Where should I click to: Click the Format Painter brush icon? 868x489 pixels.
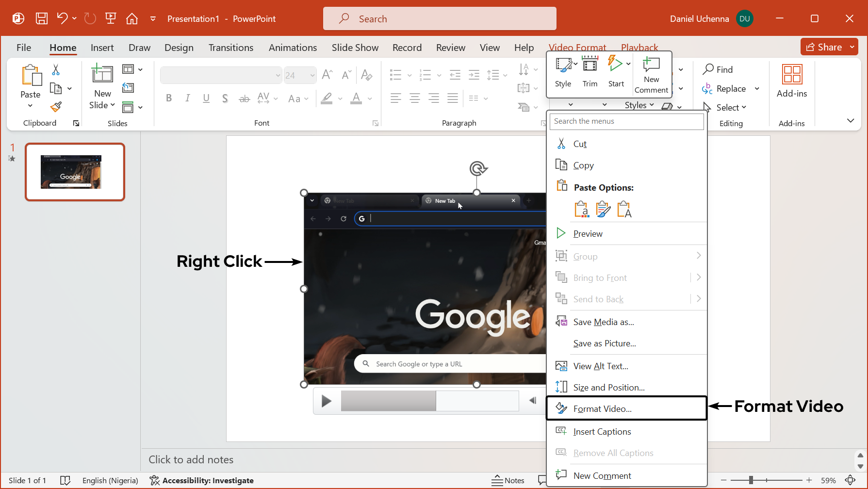[56, 106]
